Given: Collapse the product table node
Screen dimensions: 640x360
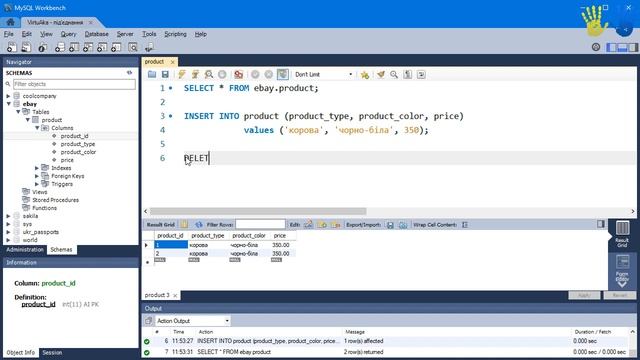Looking at the screenshot, I should pyautogui.click(x=28, y=120).
